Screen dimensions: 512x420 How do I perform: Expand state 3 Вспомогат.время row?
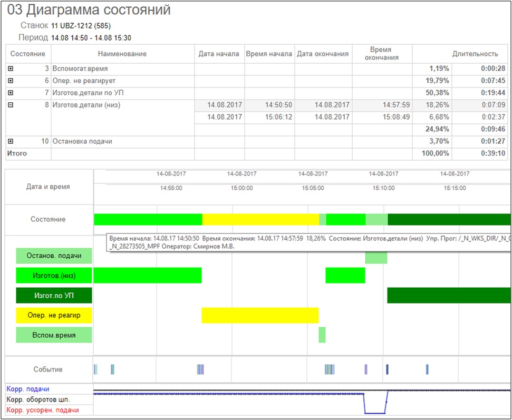pyautogui.click(x=11, y=69)
